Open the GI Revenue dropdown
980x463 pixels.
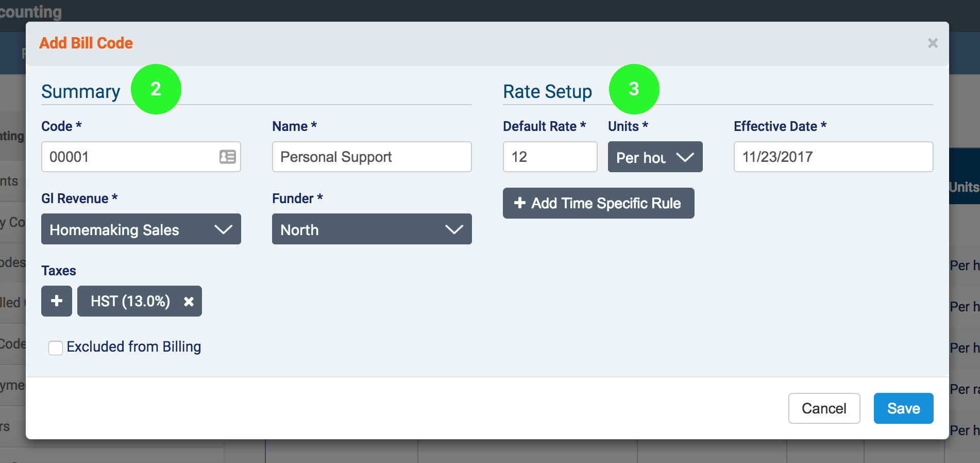point(141,229)
